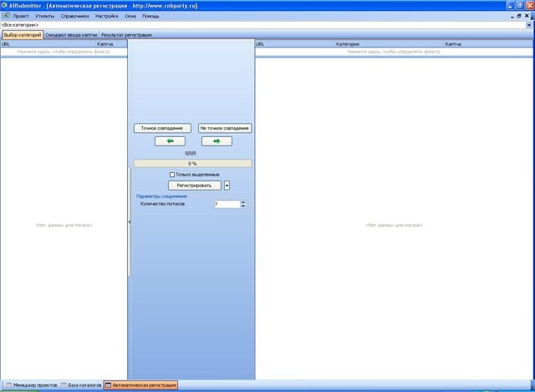Click right panel filter row
Viewport: 535px width, 392px height.
tap(394, 52)
